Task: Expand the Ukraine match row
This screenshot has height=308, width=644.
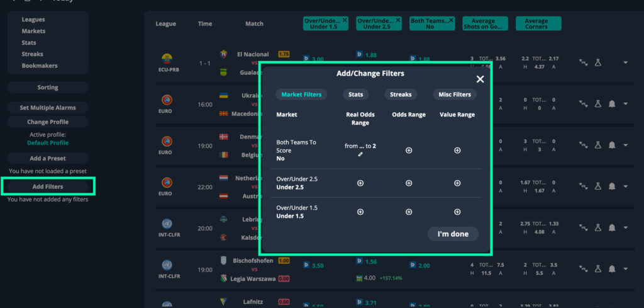Action: pyautogui.click(x=626, y=104)
